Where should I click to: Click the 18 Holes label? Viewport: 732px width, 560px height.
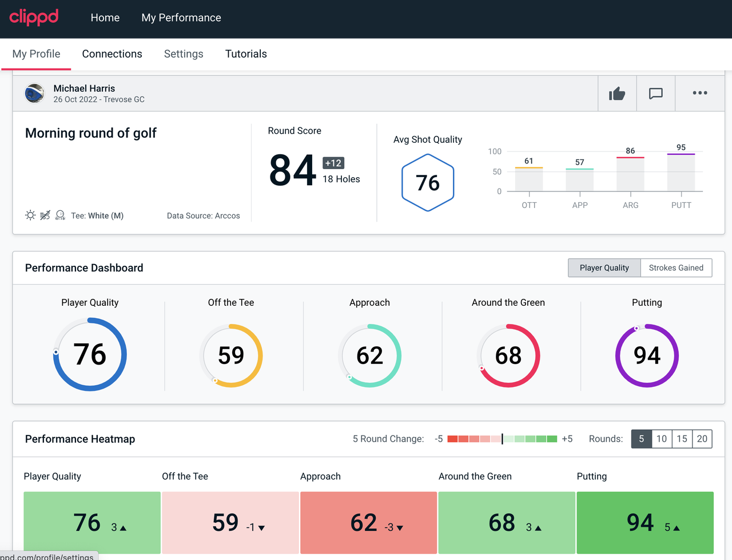[341, 179]
